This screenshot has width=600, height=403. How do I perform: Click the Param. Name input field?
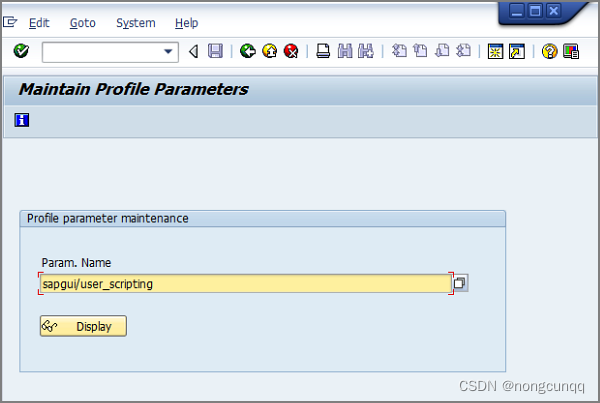pyautogui.click(x=246, y=284)
